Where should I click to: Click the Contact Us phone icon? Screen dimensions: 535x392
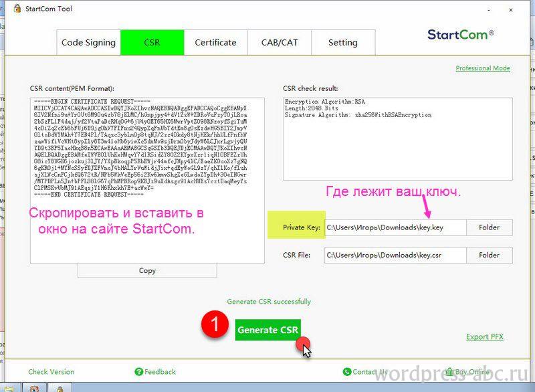(x=347, y=372)
